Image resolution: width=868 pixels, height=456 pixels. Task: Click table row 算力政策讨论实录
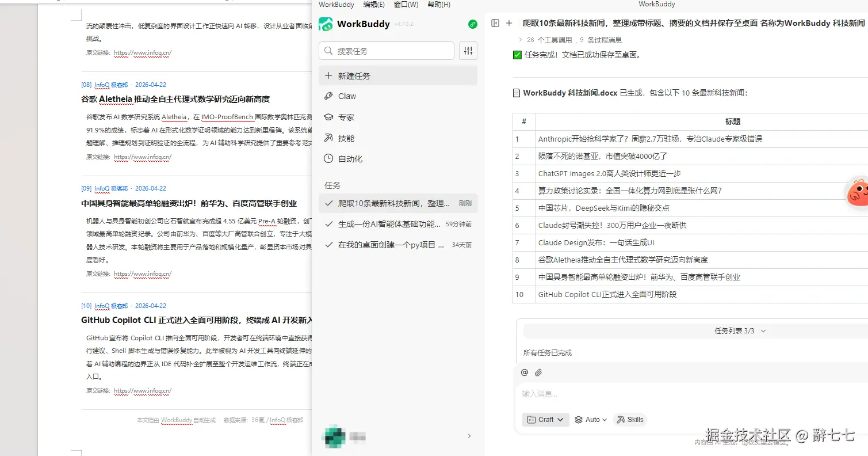690,191
